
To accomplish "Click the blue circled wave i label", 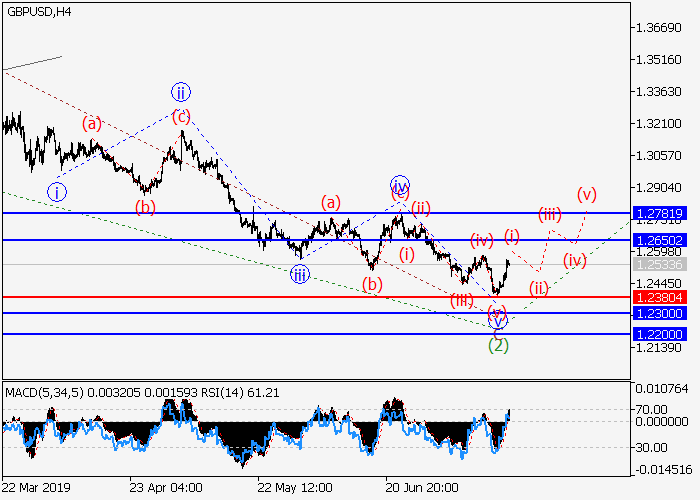I will (57, 192).
